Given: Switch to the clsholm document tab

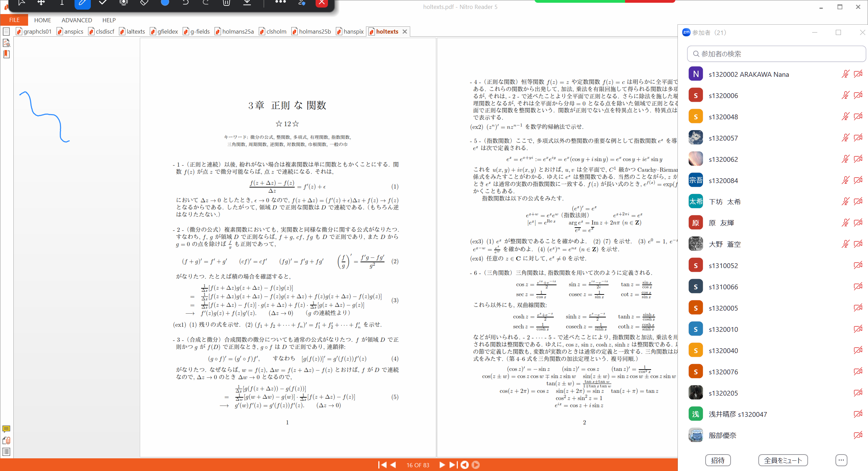Looking at the screenshot, I should (276, 31).
